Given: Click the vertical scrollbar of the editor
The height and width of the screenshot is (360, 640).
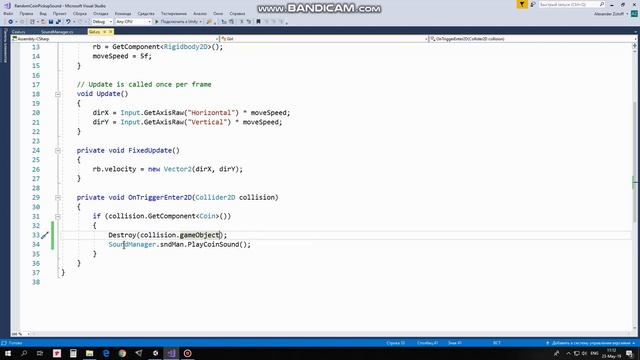Looking at the screenshot, I should pyautogui.click(x=635, y=161).
